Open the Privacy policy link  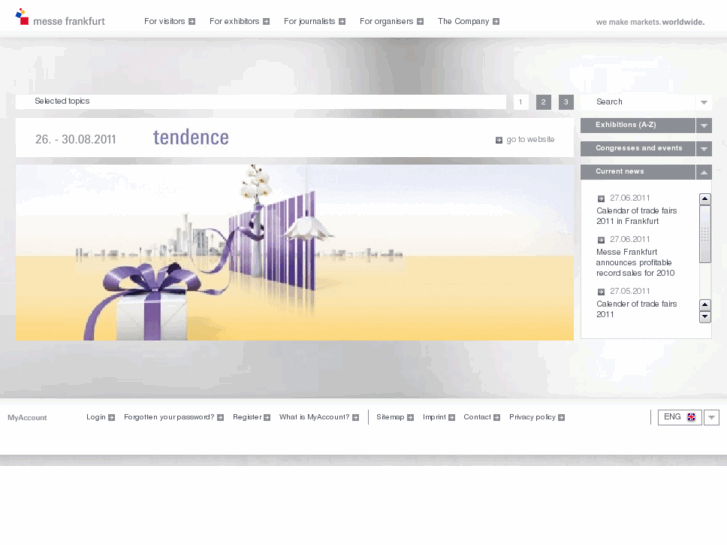coord(532,417)
